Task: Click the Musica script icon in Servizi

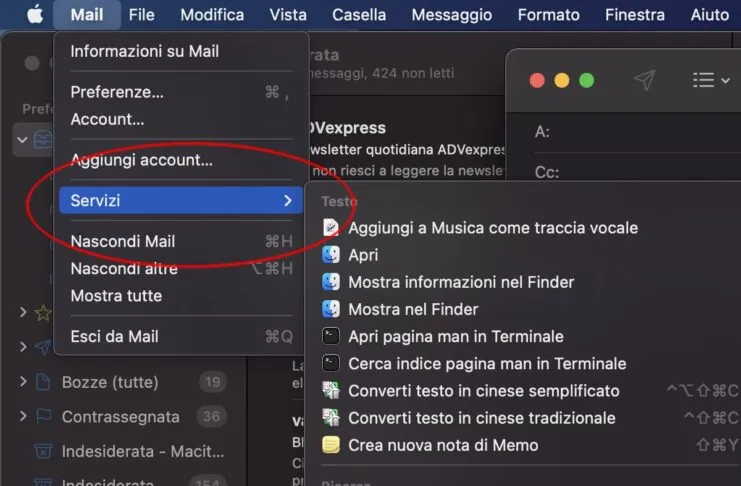Action: point(331,227)
